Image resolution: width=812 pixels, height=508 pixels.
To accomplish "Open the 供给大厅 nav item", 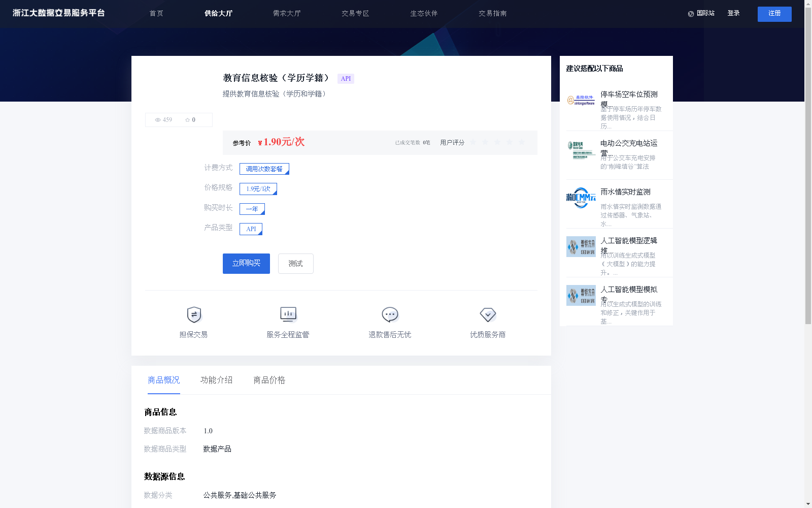I will pos(218,14).
